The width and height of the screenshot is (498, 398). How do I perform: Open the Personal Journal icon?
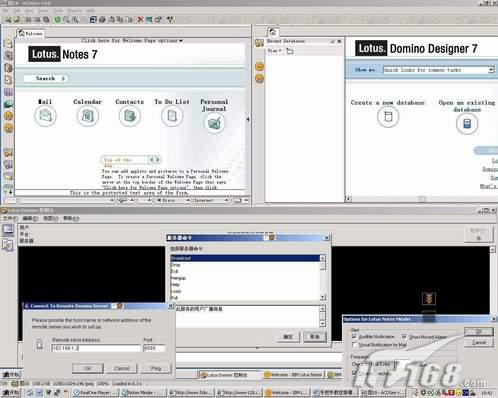(214, 123)
